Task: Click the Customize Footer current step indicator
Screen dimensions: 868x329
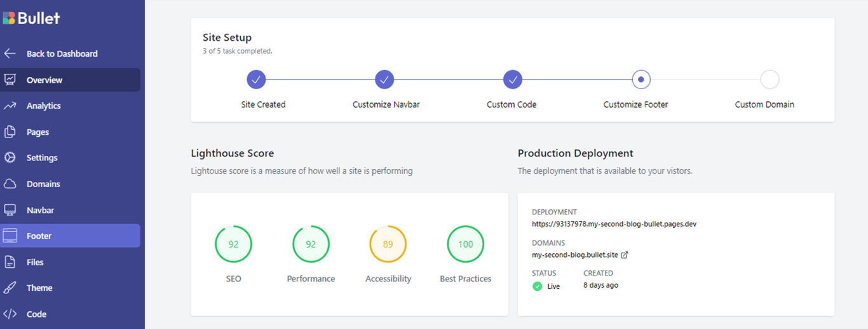Action: [641, 80]
